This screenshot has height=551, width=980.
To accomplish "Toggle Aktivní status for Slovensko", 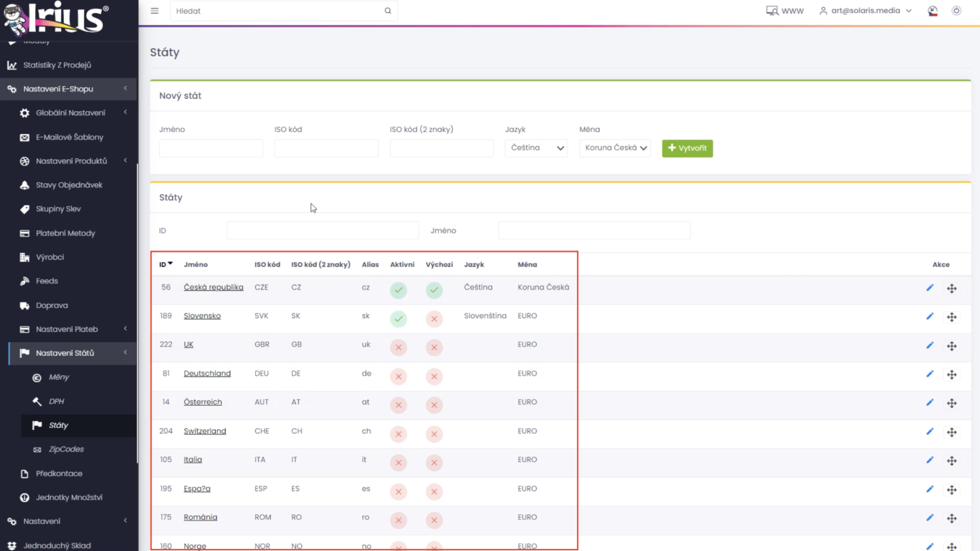I will [x=399, y=319].
